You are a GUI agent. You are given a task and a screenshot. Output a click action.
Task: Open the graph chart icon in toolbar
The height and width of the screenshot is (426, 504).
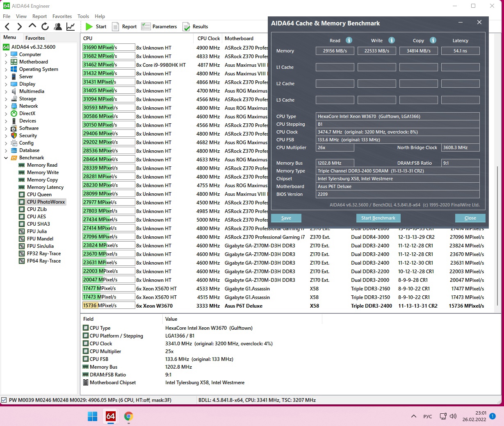(71, 27)
